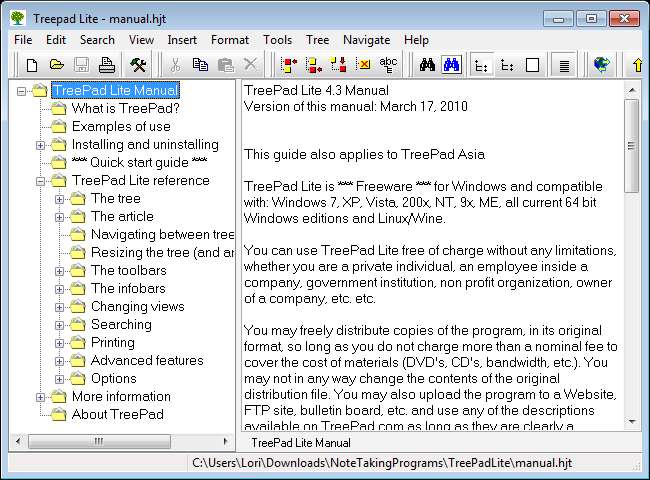Open a file with the folder toolbar icon

[x=56, y=65]
